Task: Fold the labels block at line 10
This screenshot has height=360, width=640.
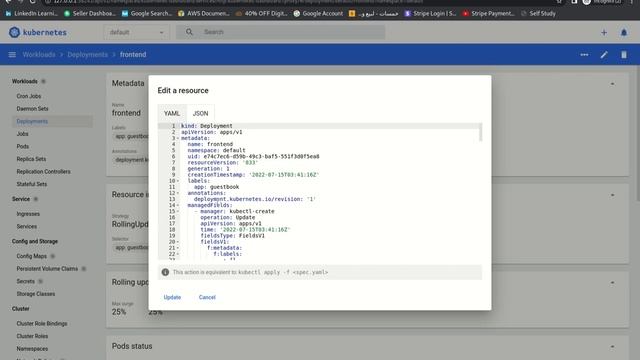Action: tap(178, 181)
